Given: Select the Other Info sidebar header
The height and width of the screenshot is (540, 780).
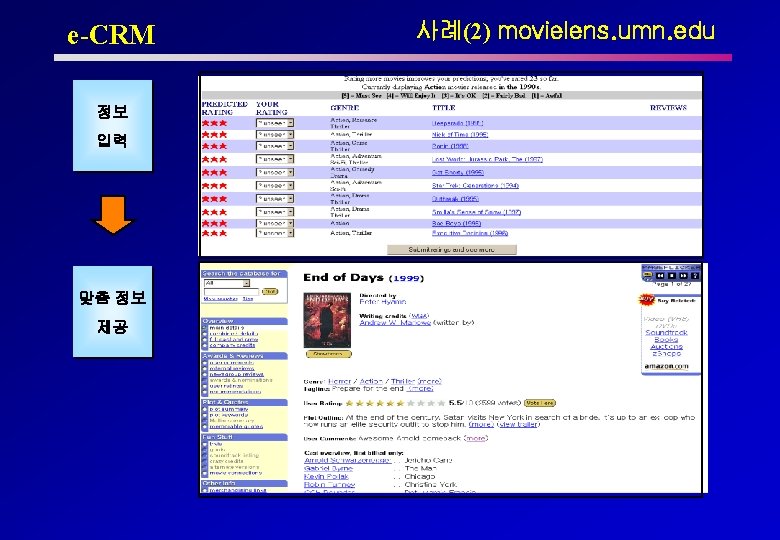Looking at the screenshot, I should point(244,483).
